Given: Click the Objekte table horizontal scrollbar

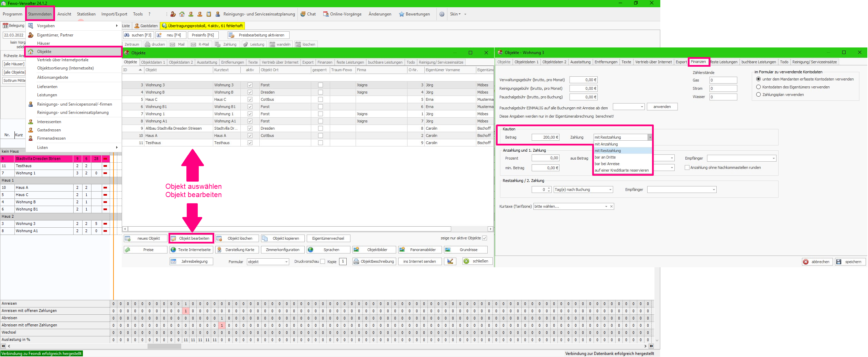Looking at the screenshot, I should click(x=308, y=229).
